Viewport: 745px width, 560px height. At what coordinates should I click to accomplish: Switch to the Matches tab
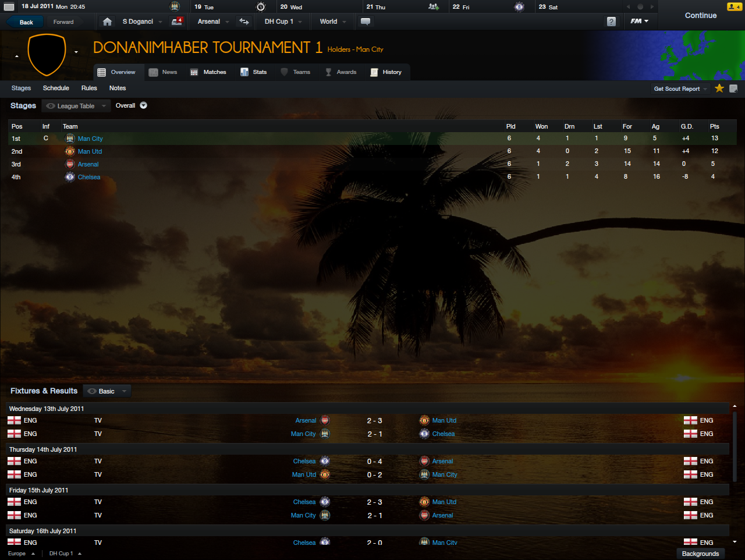(208, 72)
